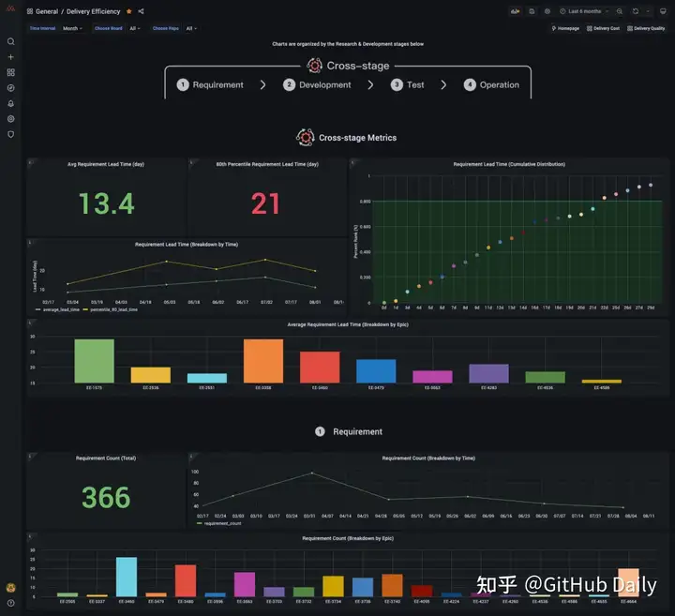Image resolution: width=675 pixels, height=616 pixels.
Task: Open the Explore compass icon in sidebar
Action: (11, 88)
